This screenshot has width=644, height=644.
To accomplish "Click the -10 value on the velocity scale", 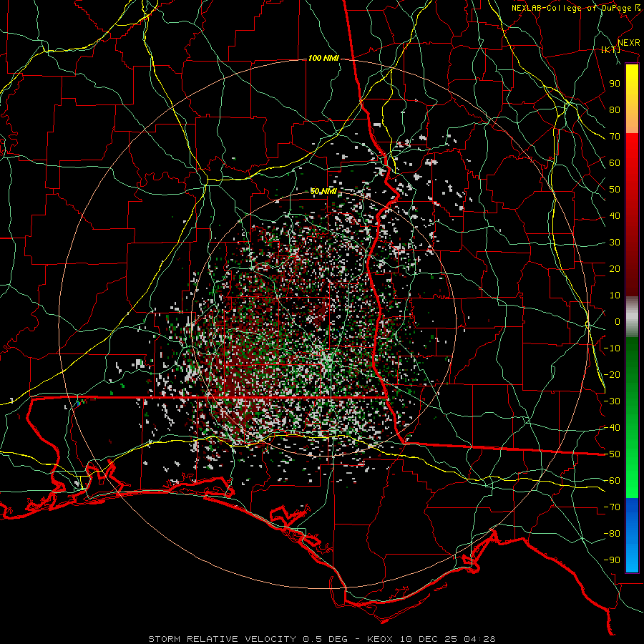I will 612,348.
